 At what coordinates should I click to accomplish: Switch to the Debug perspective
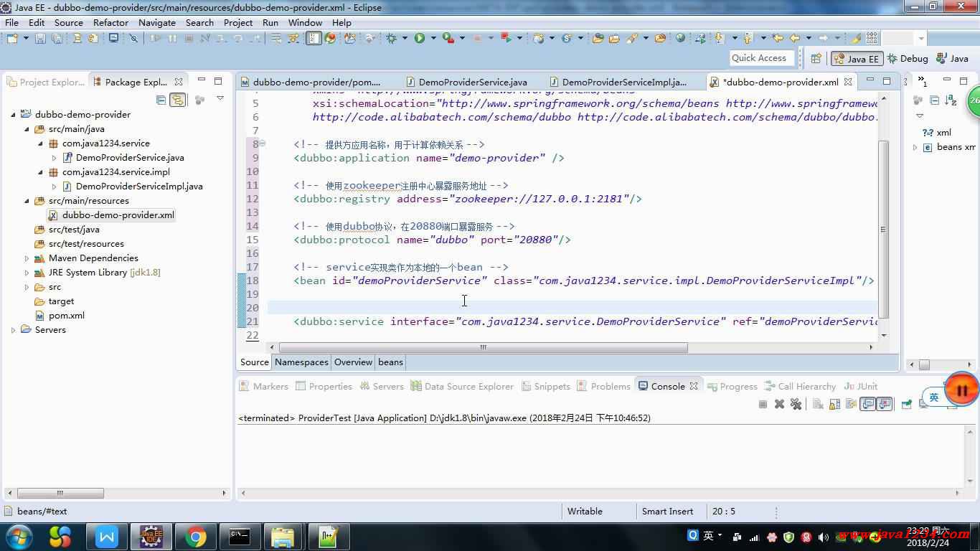908,59
